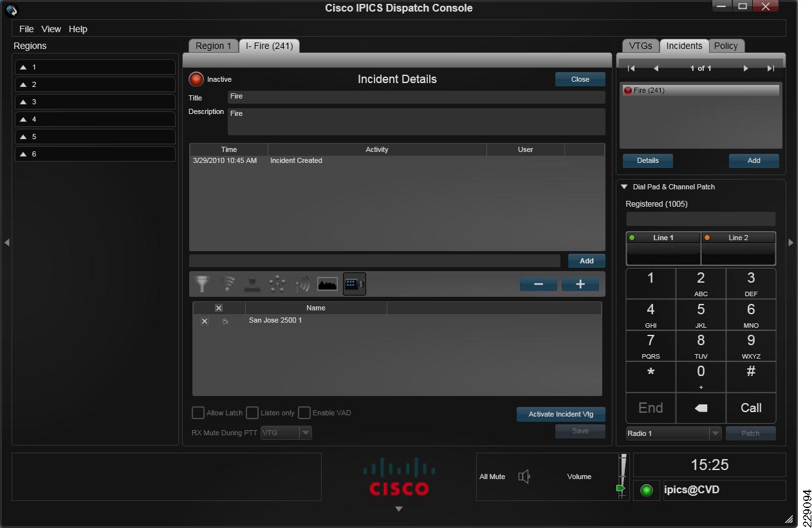Click the down arrow under the Cisco logo
Viewport: 812px width, 528px height.
pyautogui.click(x=398, y=509)
